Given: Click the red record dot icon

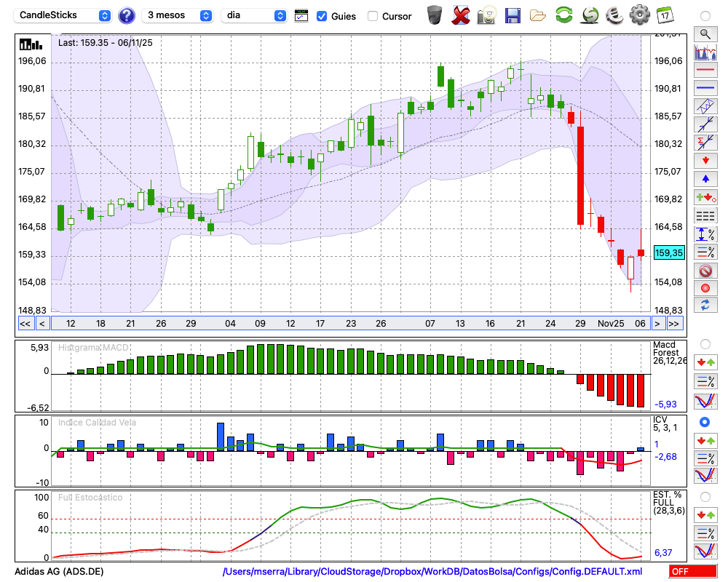Looking at the screenshot, I should pyautogui.click(x=705, y=288).
